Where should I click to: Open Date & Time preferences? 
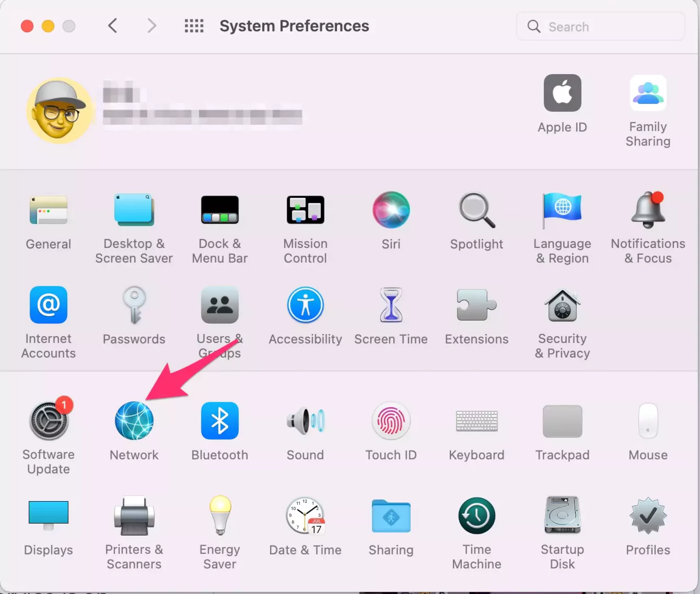coord(305,515)
